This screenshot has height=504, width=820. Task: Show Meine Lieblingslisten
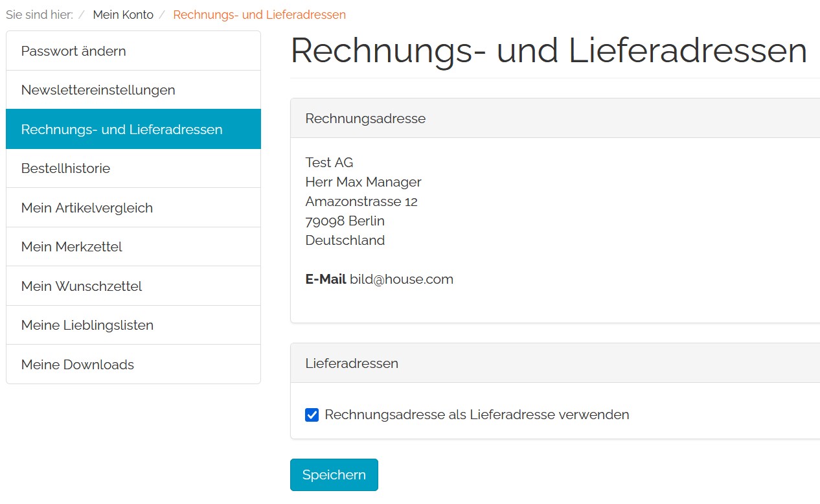[87, 325]
